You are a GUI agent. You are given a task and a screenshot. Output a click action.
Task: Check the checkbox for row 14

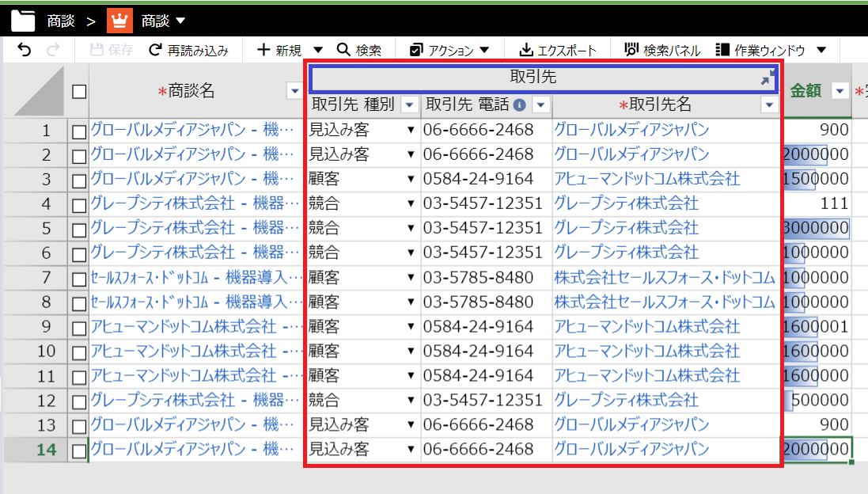pyautogui.click(x=79, y=450)
